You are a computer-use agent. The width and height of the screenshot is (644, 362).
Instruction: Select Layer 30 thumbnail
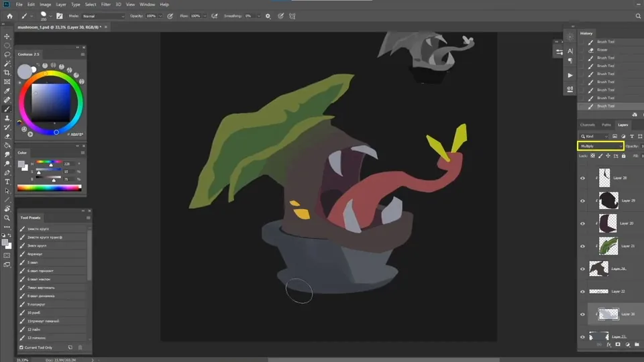pyautogui.click(x=608, y=314)
